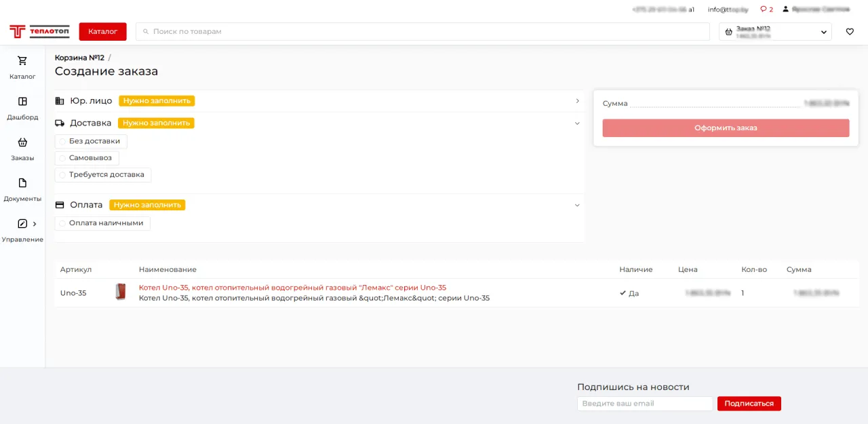
Task: Open the Дашборд sidebar icon
Action: 22,102
